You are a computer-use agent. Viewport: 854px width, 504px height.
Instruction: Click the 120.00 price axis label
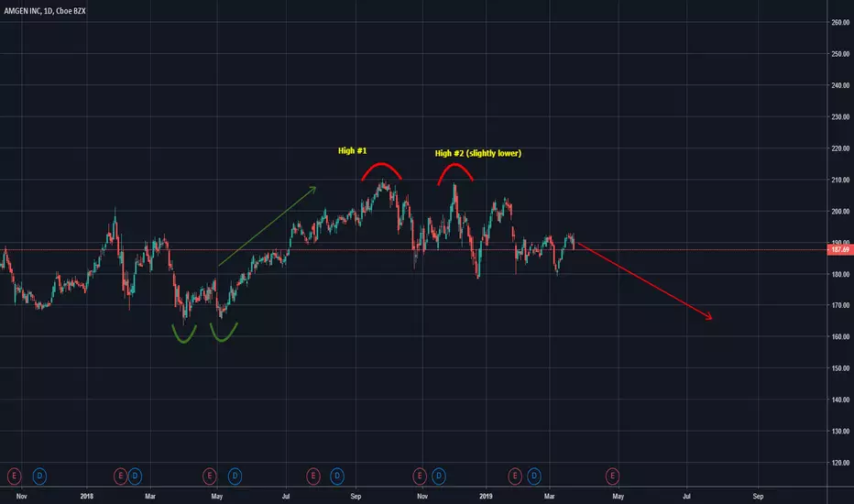point(840,463)
